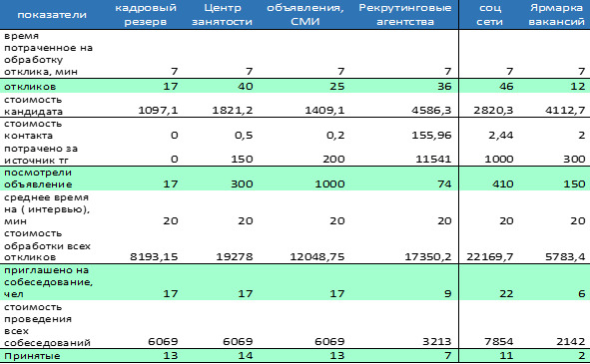This screenshot has width=590, height=364.
Task: Select the 'Ярмарка вакансий' header cell
Action: (x=556, y=15)
